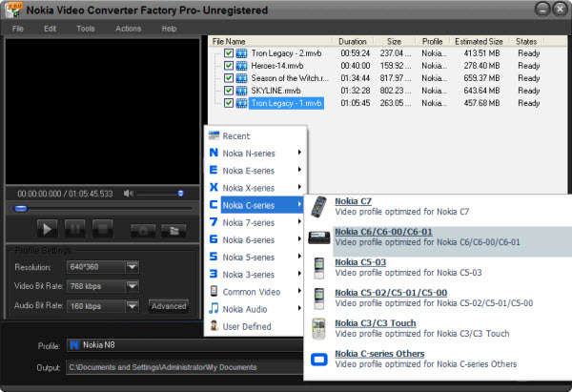Choose the Nokia C-series Others link

click(379, 354)
